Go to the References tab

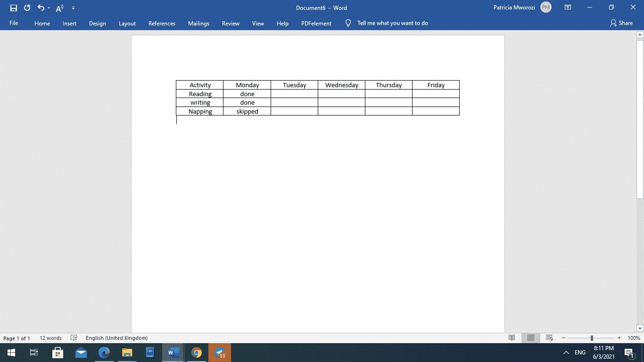162,23
